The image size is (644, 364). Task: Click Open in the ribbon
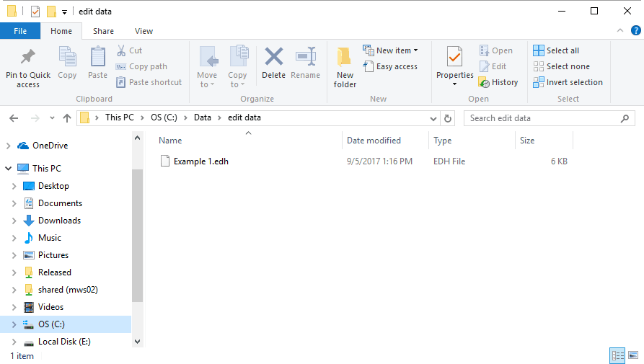tap(495, 50)
